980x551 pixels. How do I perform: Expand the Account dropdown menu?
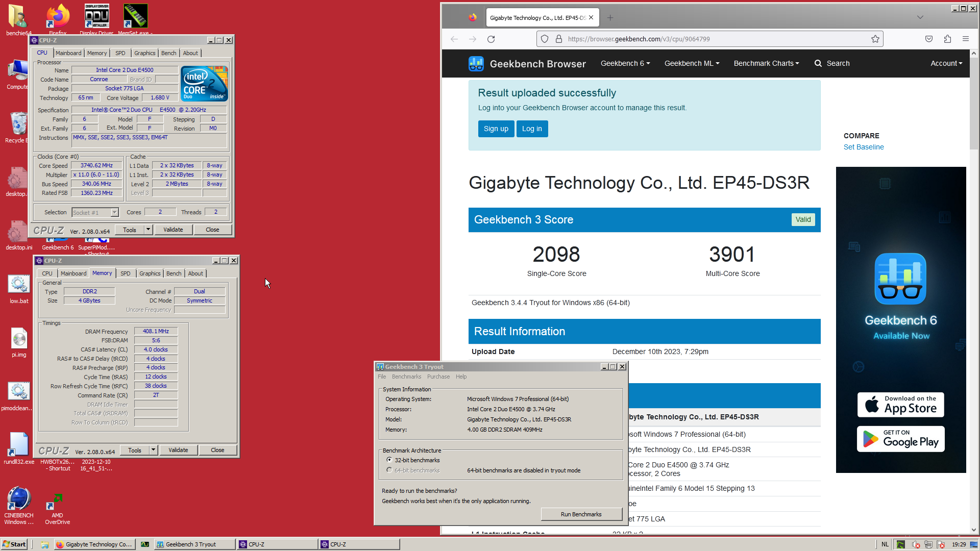point(946,63)
